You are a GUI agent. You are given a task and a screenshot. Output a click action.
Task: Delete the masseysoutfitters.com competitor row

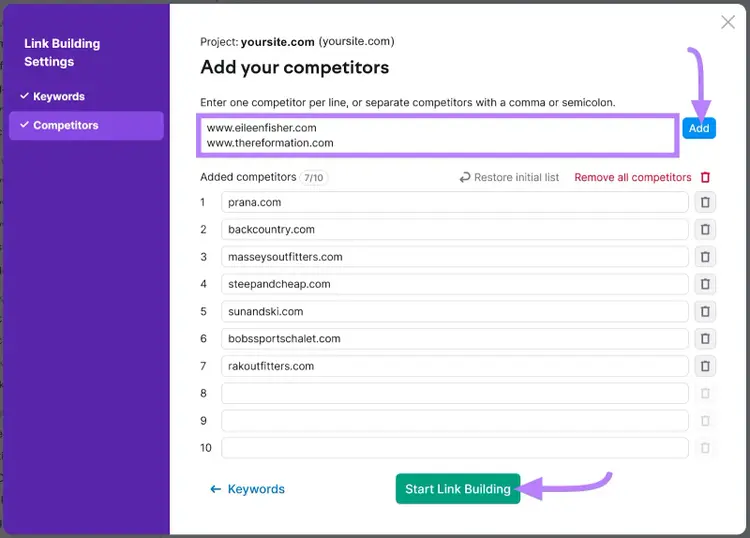click(x=705, y=257)
